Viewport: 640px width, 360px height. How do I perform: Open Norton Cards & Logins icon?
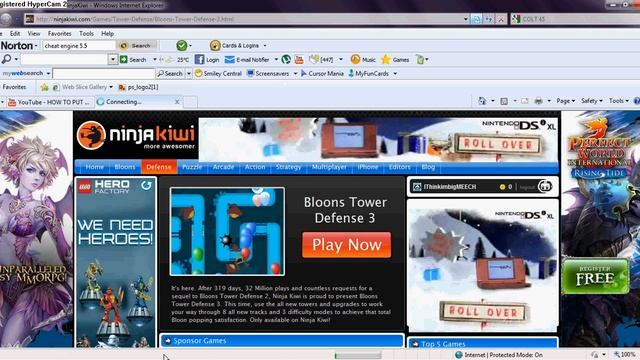(215, 45)
